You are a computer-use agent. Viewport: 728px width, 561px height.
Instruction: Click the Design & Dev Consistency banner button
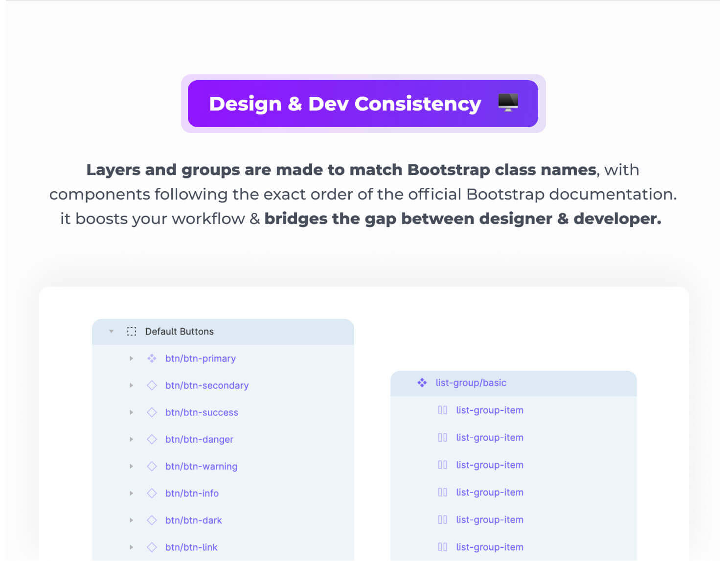[363, 104]
